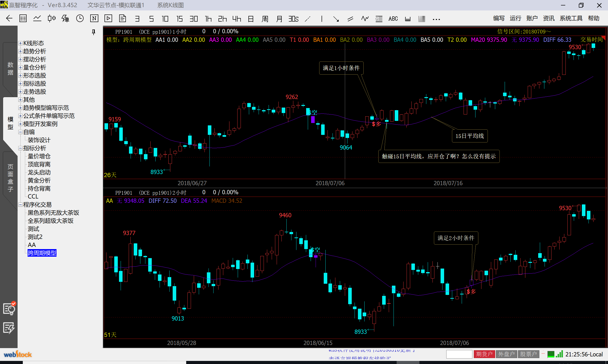Open the clock time-period icon
Viewport: 608px width, 364px height.
(80, 18)
